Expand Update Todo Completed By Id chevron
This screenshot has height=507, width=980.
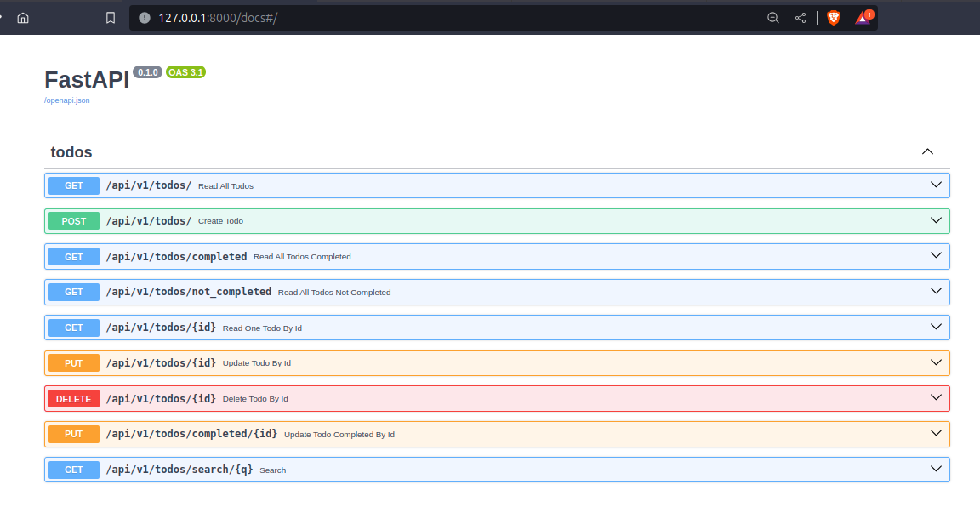pyautogui.click(x=936, y=433)
